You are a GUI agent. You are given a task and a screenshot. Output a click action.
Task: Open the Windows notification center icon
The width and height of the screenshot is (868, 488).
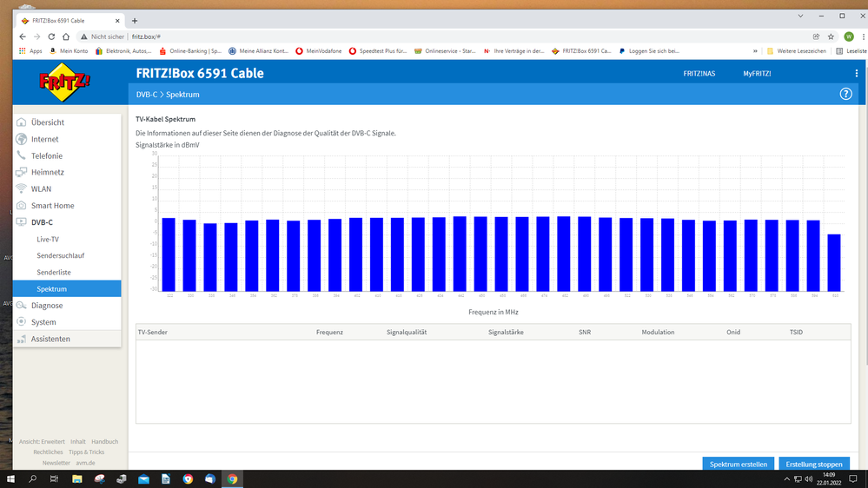pyautogui.click(x=853, y=479)
